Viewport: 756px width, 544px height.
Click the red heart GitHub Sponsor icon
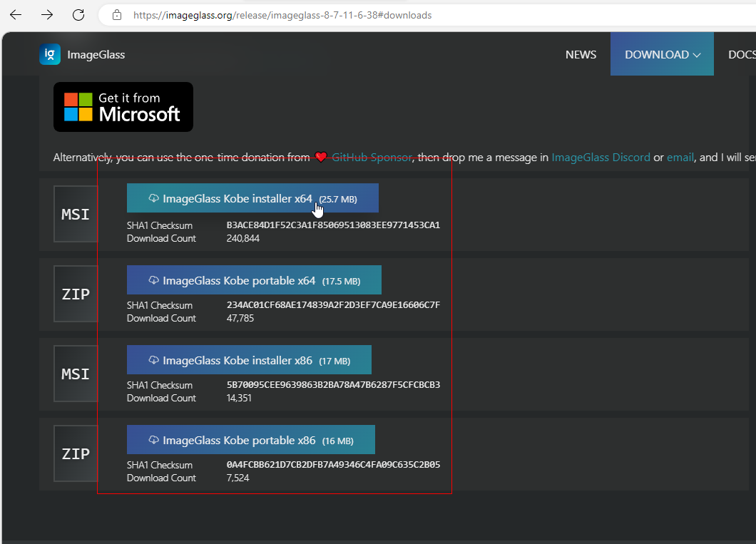click(321, 158)
